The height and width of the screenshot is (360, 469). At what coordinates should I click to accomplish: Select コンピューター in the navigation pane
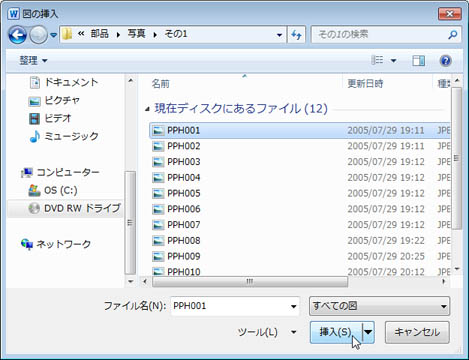coord(60,172)
